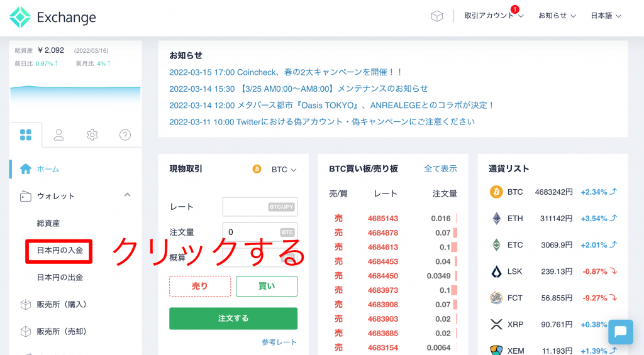Image resolution: width=644 pixels, height=355 pixels.
Task: Open the settings gear tab icon
Action: pos(92,134)
